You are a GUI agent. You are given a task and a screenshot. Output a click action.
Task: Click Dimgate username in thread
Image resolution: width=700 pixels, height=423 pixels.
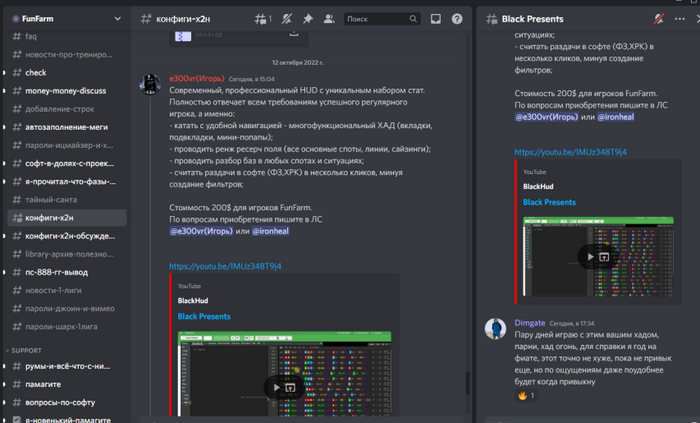(x=529, y=323)
